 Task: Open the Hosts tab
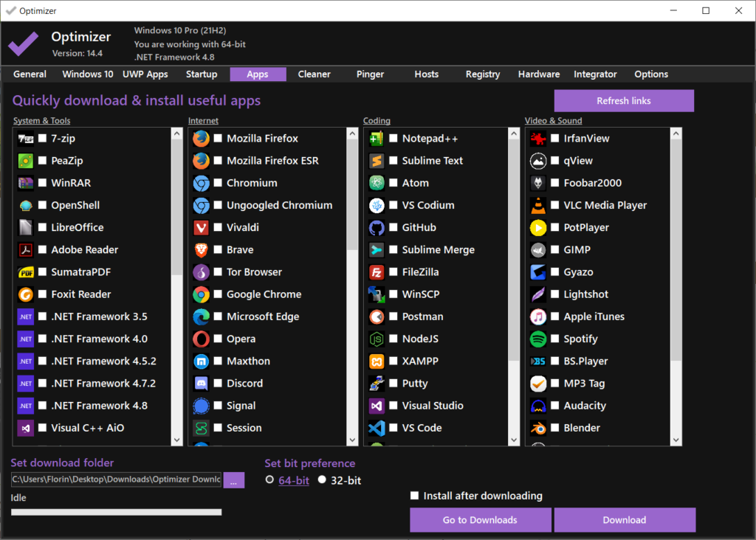427,75
